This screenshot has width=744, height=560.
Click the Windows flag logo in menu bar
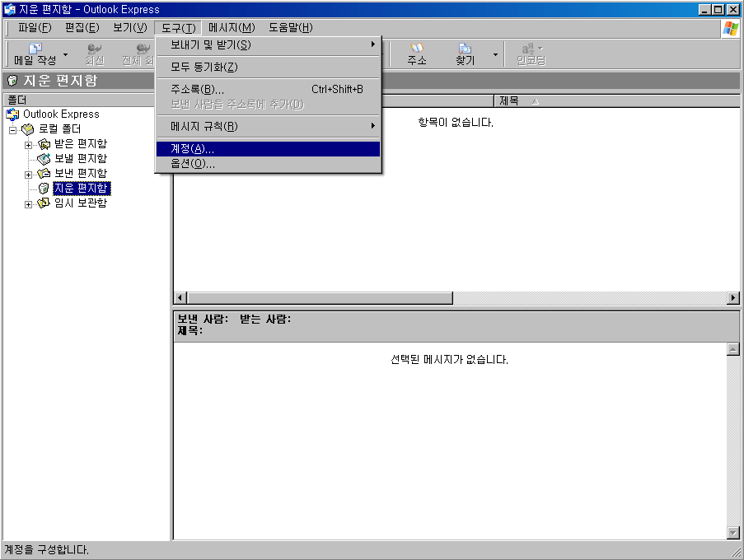pos(731,29)
